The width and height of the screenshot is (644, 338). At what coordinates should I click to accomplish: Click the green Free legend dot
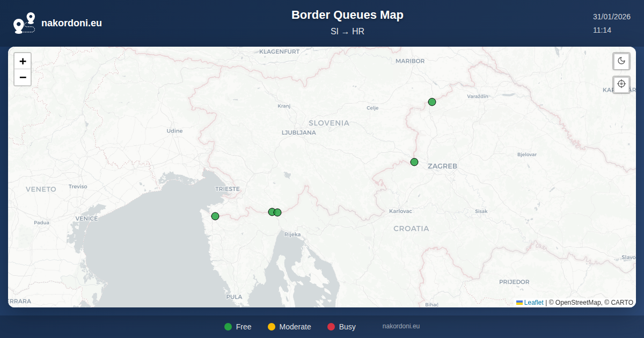point(228,327)
